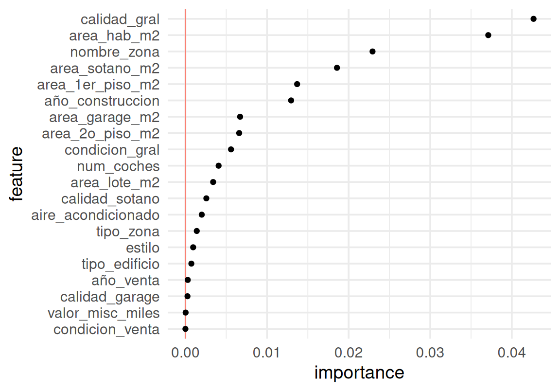Click the area_hab_m2 data point
This screenshot has width=560, height=392.
click(x=488, y=35)
